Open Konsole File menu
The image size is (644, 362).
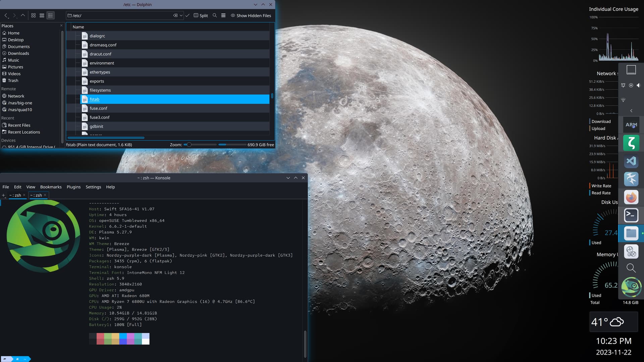tap(6, 187)
